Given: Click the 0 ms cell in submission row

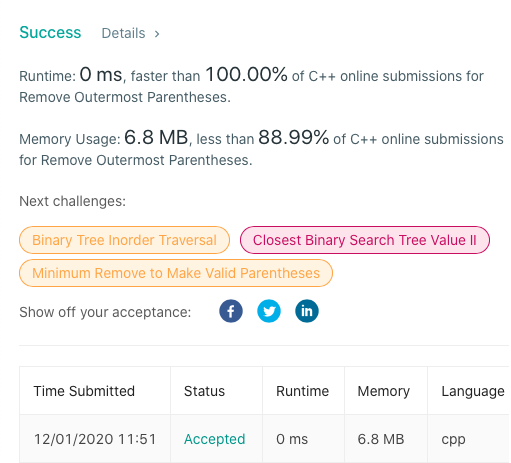Looking at the screenshot, I should pos(292,439).
